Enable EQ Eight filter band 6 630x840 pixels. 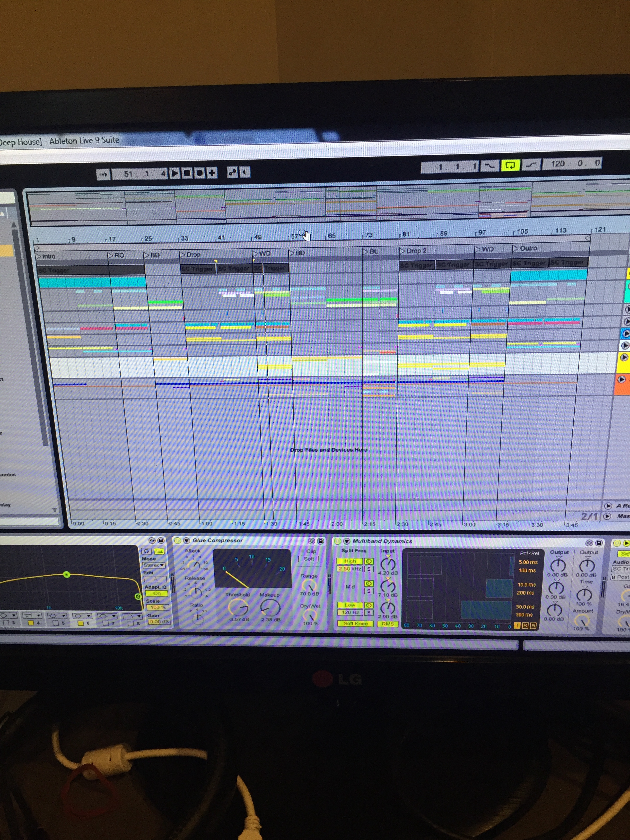point(81,623)
